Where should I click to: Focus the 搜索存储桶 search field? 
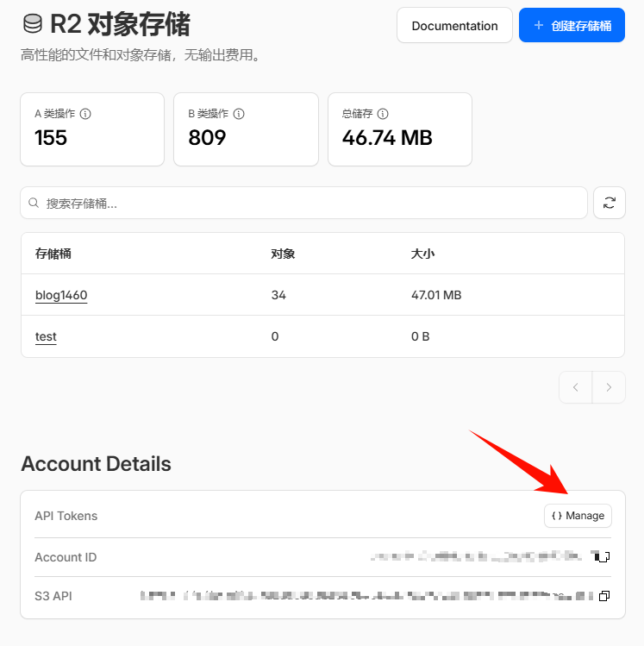[310, 204]
